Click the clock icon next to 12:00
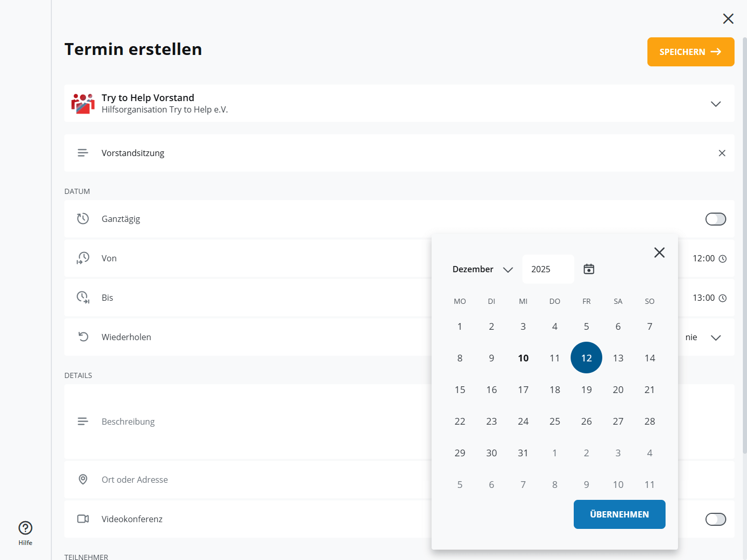 tap(723, 259)
